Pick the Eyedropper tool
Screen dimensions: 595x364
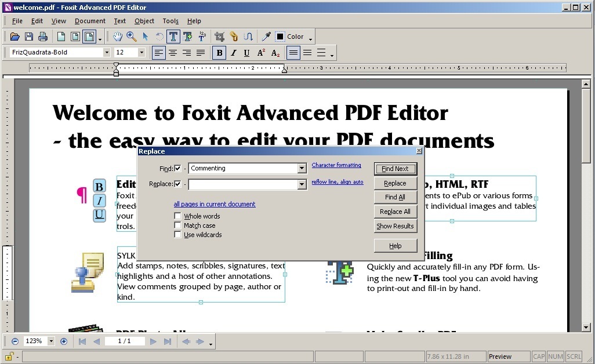266,37
